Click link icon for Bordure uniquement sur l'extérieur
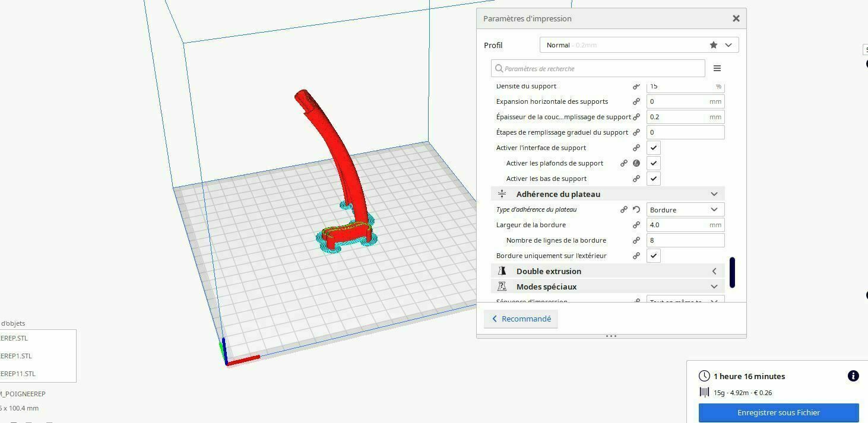Viewport: 868px width, 423px height. point(636,256)
